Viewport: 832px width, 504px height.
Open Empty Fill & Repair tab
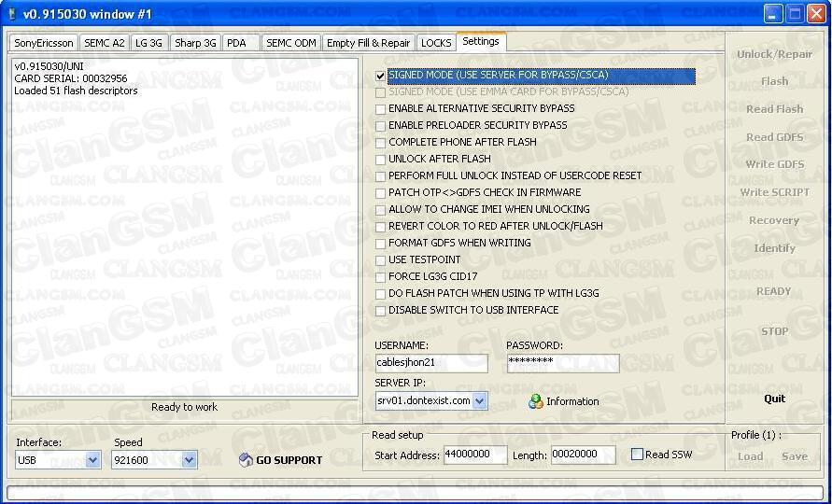(368, 43)
